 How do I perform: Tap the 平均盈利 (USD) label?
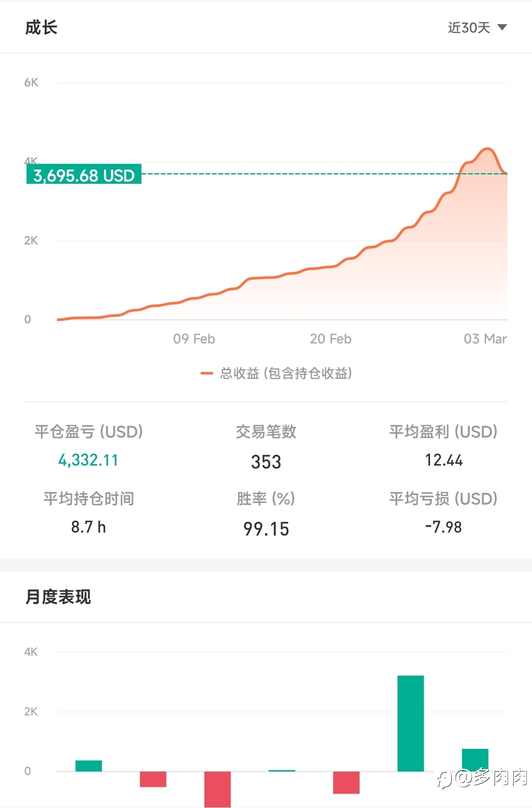pos(443,432)
